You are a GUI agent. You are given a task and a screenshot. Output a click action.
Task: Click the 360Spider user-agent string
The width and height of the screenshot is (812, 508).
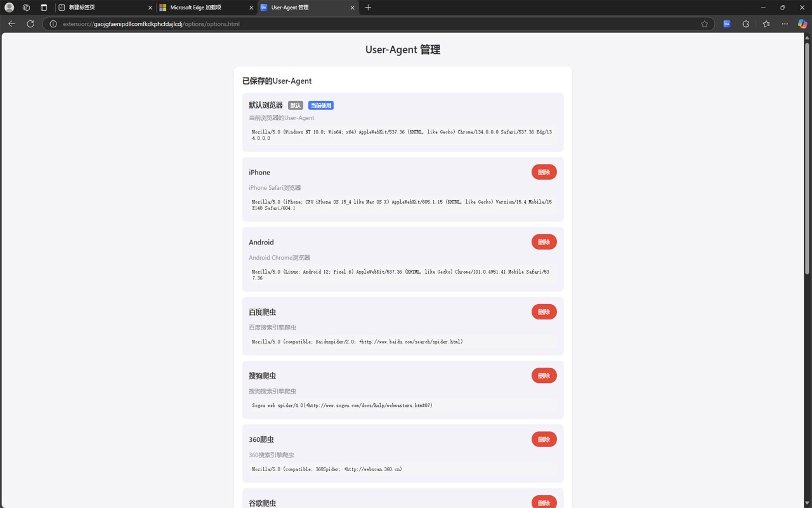coord(402,469)
